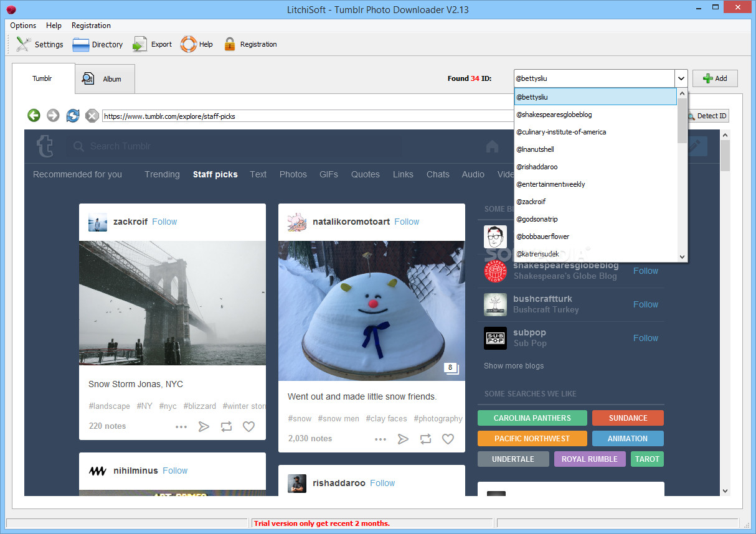
Task: Open more options on Snow Storm Jonas post
Action: [x=181, y=426]
